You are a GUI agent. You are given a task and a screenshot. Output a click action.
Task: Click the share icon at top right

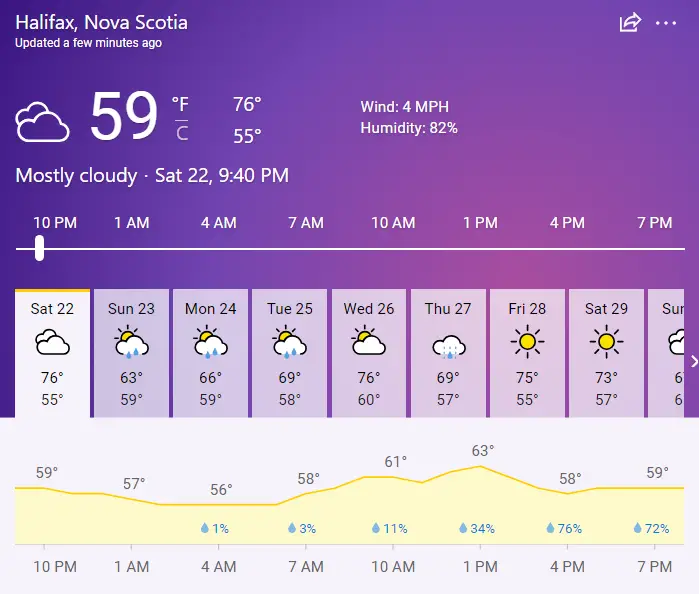coord(630,22)
